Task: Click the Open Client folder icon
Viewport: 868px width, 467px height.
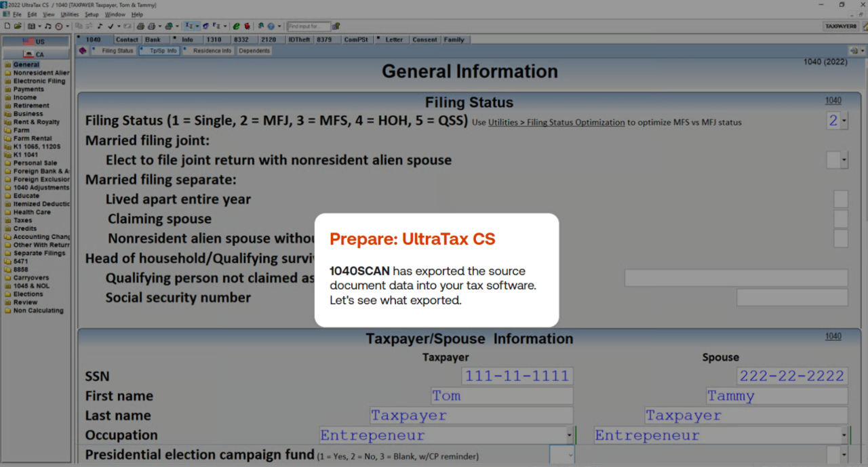Action: [18, 26]
